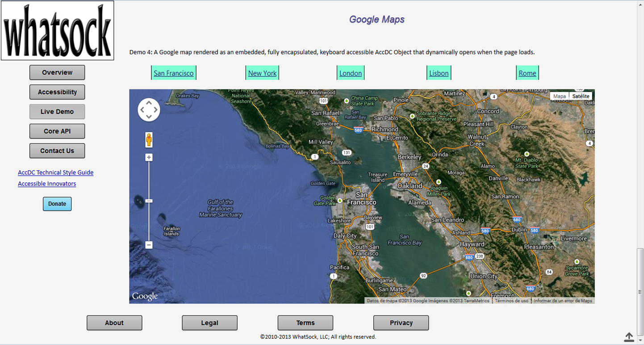
Task: Click the Oakland label on map
Action: point(410,186)
